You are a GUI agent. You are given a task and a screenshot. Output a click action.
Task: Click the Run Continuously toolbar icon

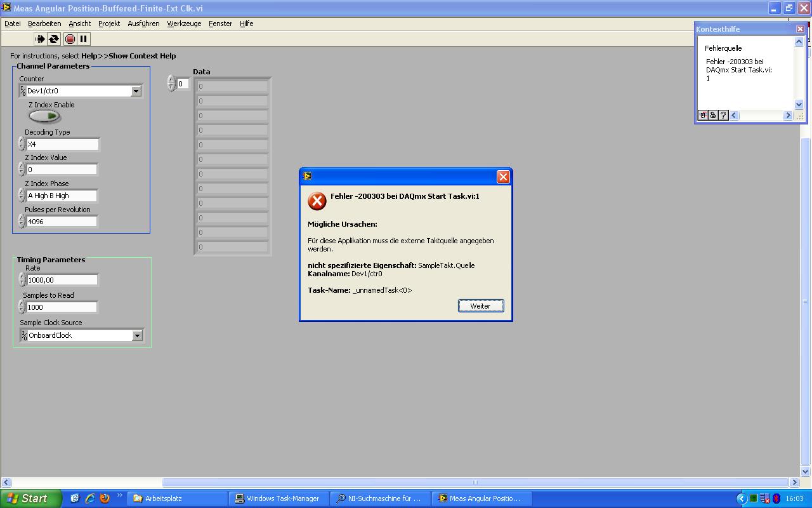54,39
